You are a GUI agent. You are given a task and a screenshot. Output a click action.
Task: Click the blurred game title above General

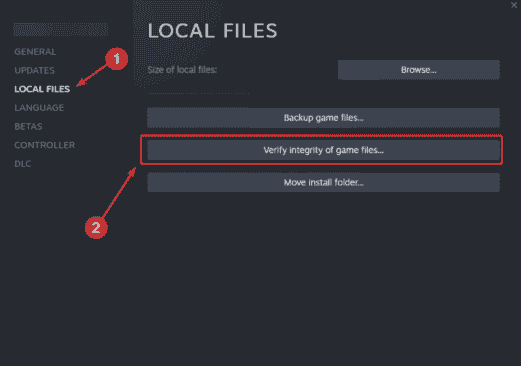[x=61, y=29]
